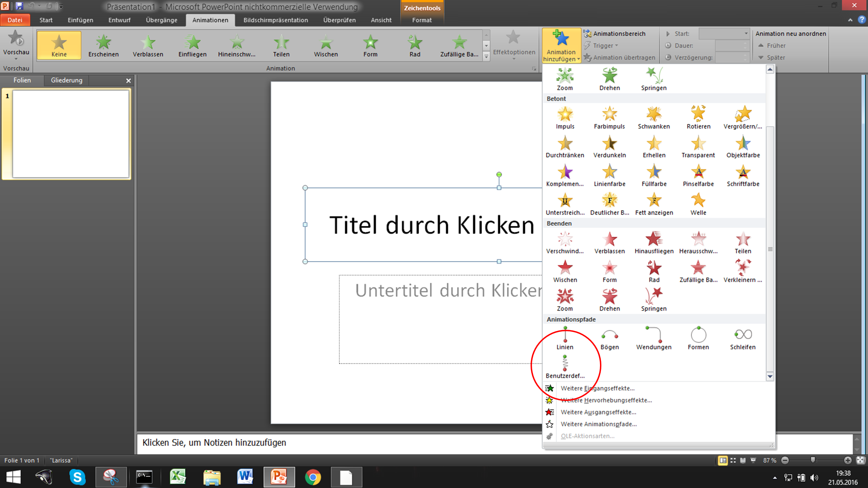Switch to the Übergänge ribbon tab

[x=161, y=20]
